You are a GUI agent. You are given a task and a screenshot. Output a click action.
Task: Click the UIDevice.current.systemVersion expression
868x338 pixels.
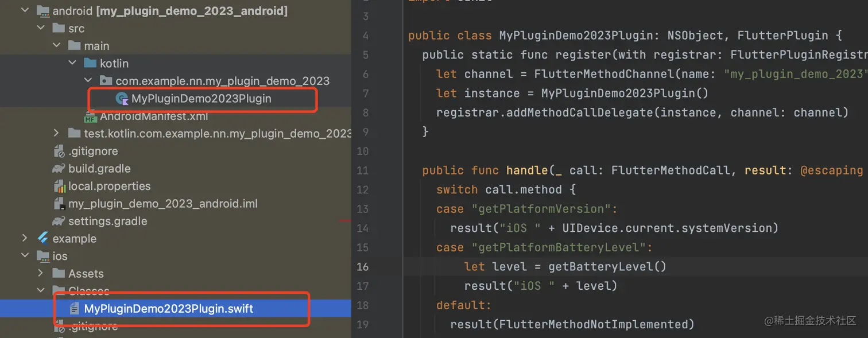[667, 228]
